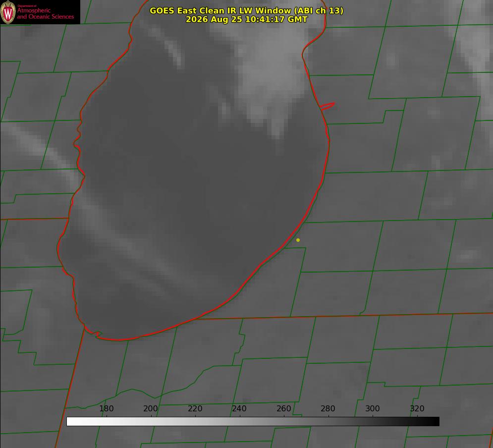Click the small red inlet on the eastern shoreline

pos(327,106)
